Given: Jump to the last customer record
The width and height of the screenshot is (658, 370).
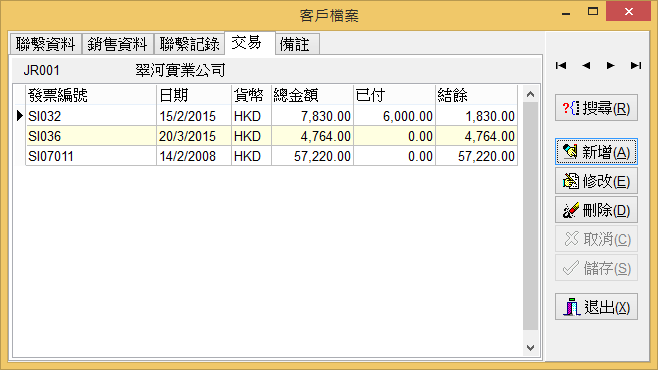Looking at the screenshot, I should [x=636, y=65].
